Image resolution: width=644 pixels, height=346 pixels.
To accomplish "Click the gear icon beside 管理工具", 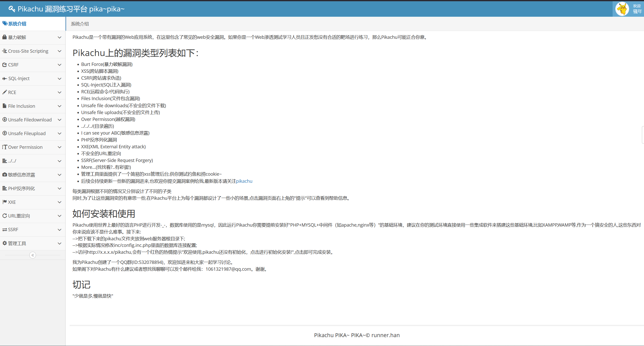I will (5, 243).
